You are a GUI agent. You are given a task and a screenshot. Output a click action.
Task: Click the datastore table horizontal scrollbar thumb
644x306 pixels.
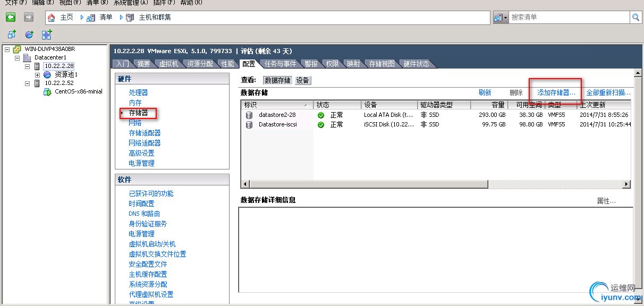pyautogui.click(x=368, y=184)
